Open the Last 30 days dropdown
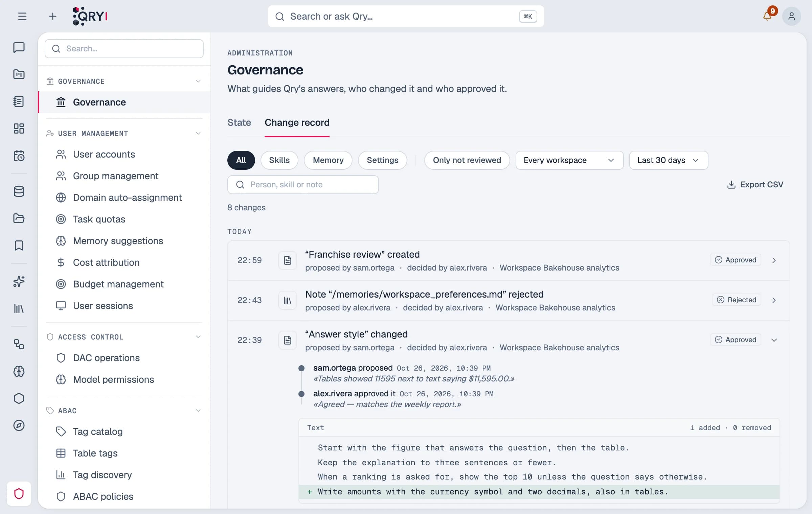The height and width of the screenshot is (514, 812). [668, 160]
